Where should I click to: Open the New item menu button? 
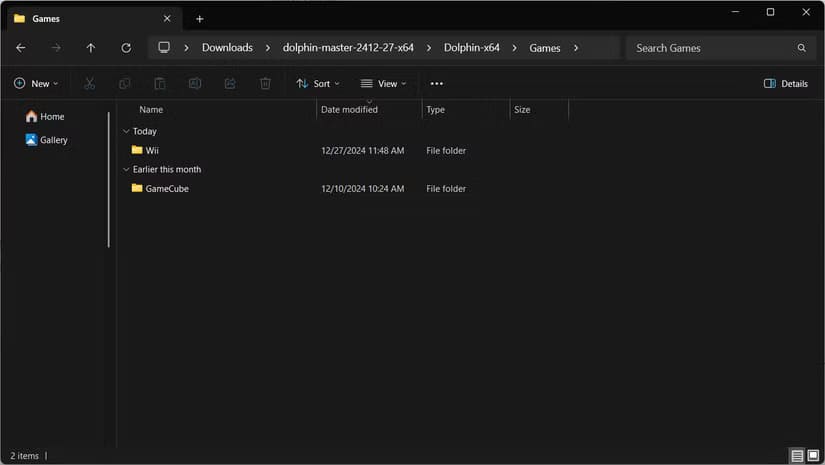[36, 83]
